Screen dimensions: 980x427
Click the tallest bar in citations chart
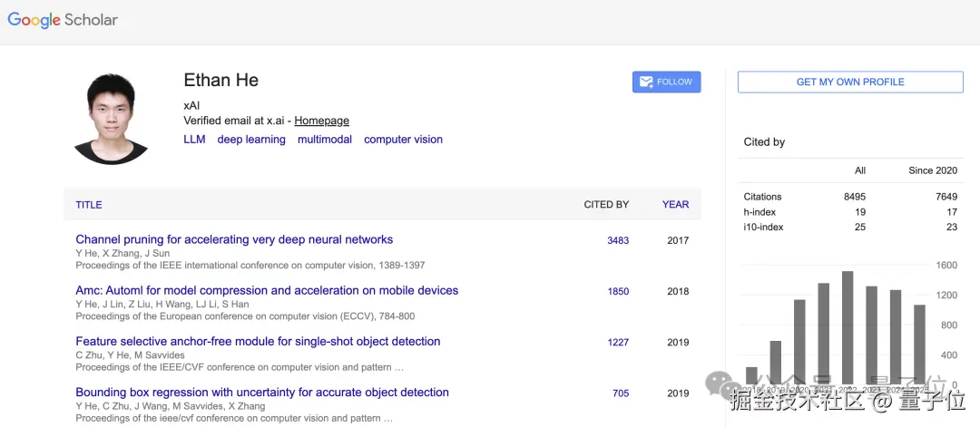[848, 326]
